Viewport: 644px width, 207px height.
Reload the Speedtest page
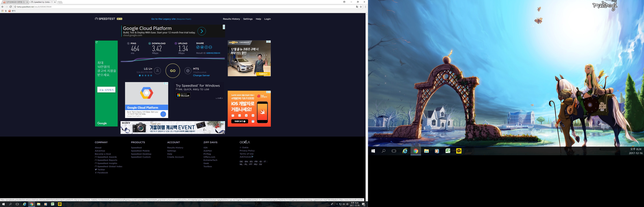click(10, 7)
